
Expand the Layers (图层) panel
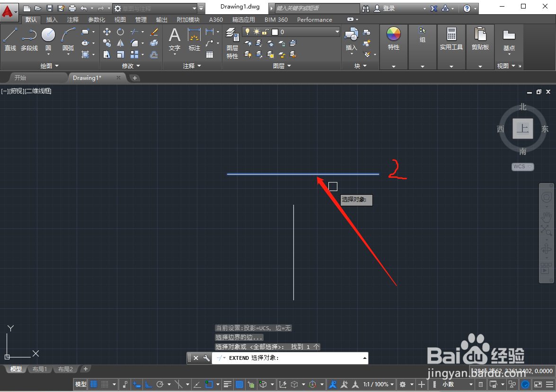coord(282,66)
